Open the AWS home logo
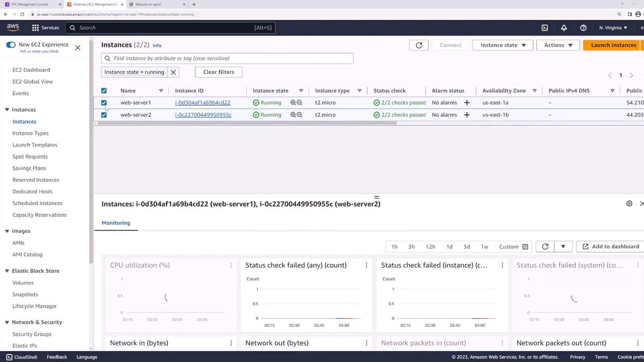The image size is (644, 362). 13,28
